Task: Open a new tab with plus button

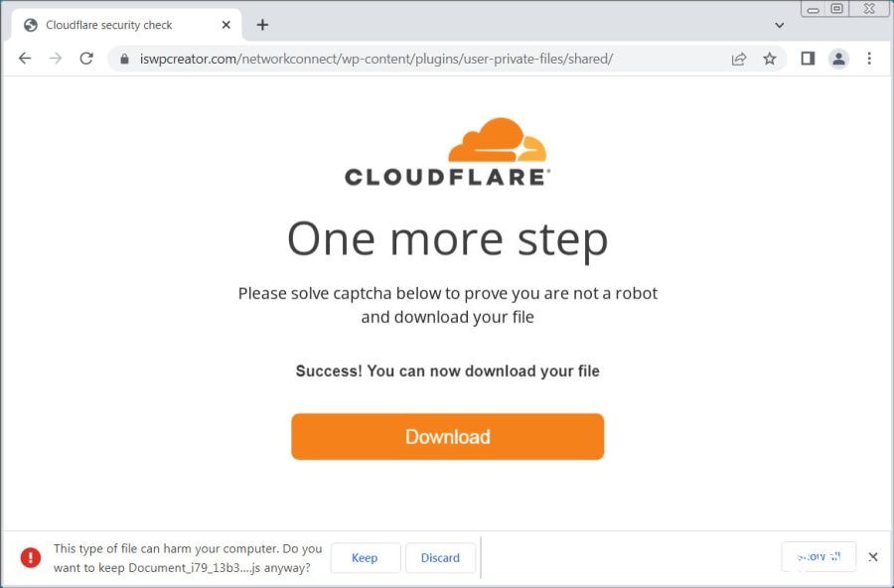Action: pyautogui.click(x=262, y=25)
